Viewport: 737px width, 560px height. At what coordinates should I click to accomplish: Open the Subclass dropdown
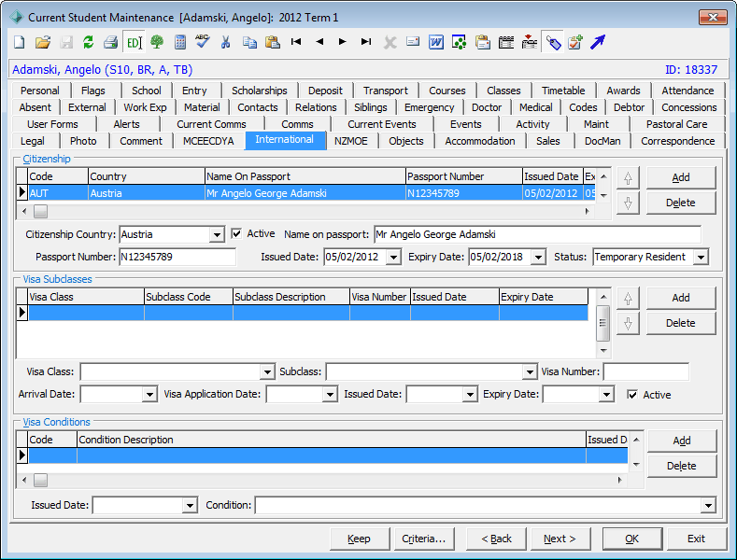[x=530, y=372]
